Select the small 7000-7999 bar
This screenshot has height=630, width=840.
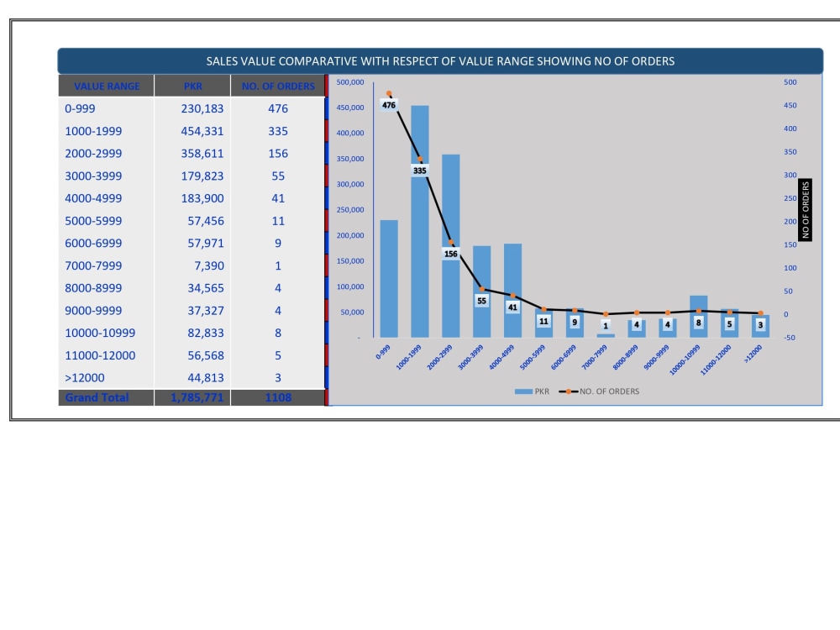tap(604, 333)
